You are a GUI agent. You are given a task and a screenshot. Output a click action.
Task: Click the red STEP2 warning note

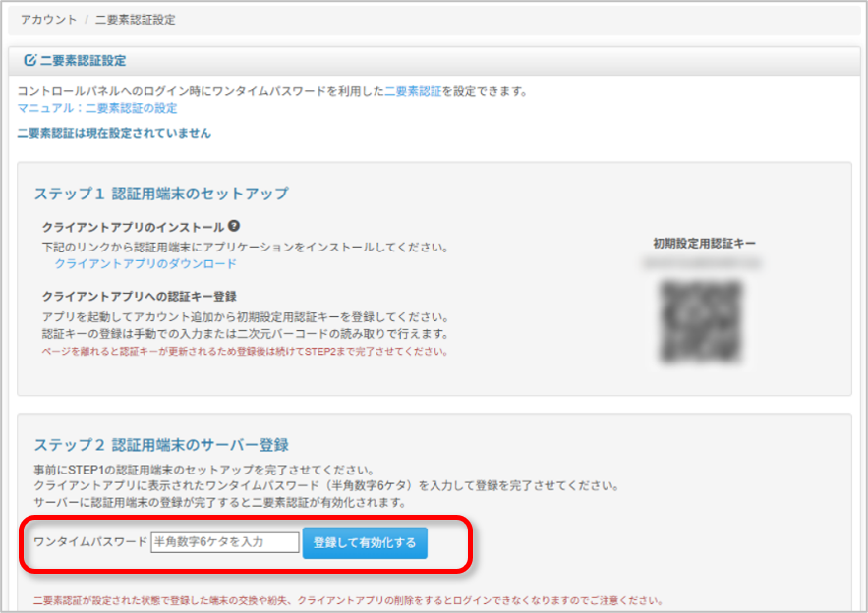245,352
